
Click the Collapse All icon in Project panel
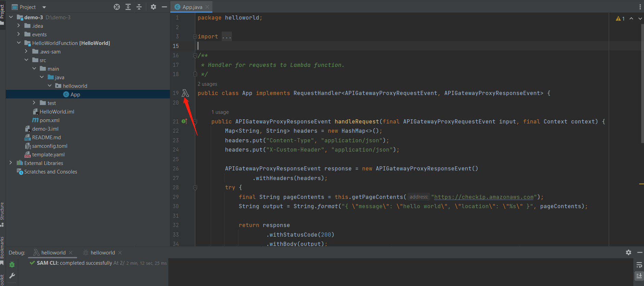[x=139, y=7]
